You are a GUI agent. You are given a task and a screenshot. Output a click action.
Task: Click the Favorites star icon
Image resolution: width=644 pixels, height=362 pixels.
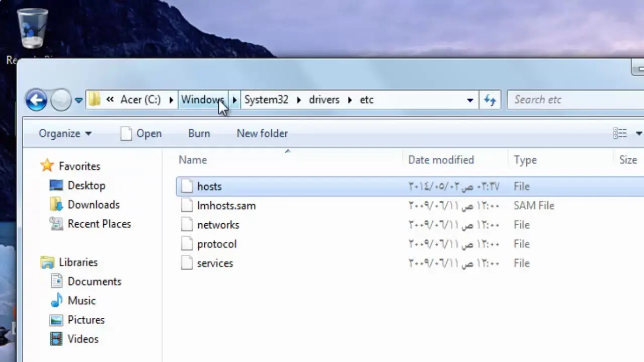coord(47,165)
